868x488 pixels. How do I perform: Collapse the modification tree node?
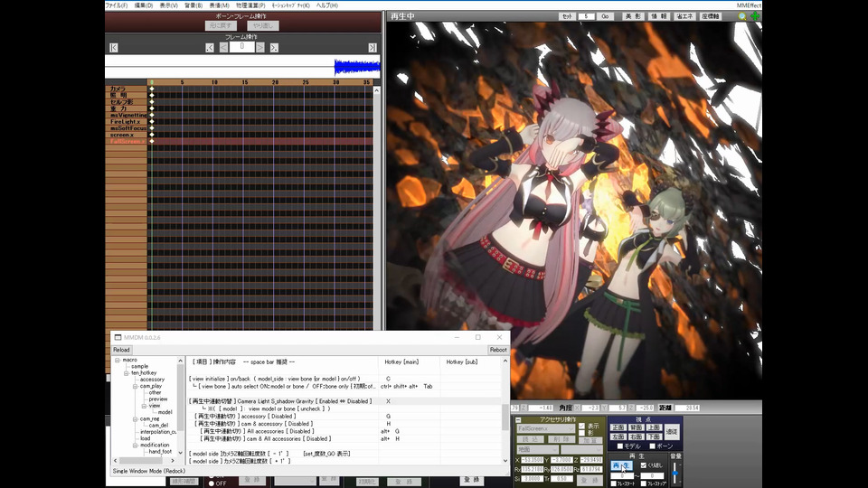coord(135,446)
